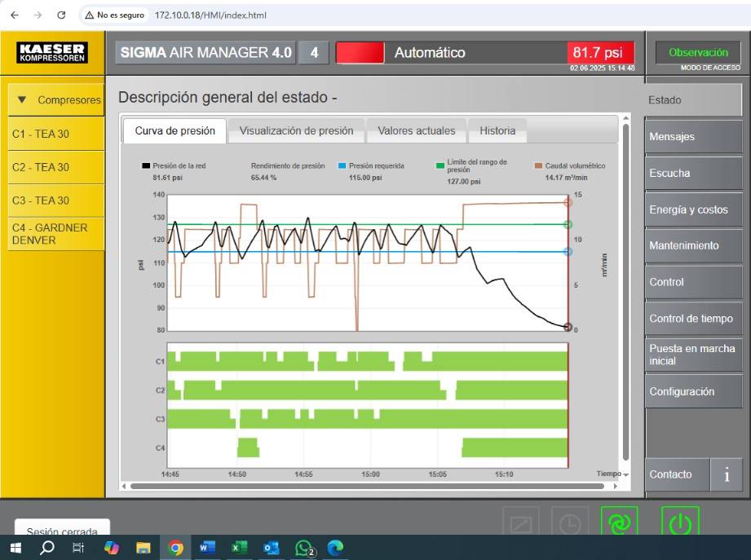The image size is (751, 560).
Task: Click the Automático mode label
Action: (x=430, y=53)
